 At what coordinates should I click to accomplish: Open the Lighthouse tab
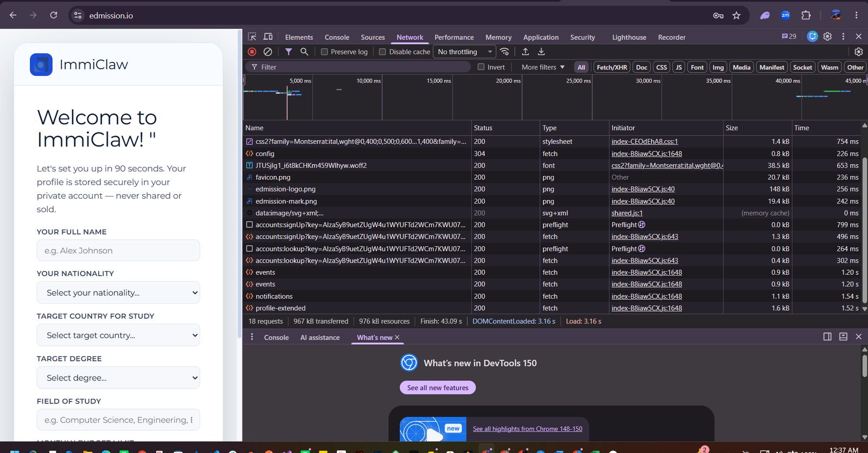[629, 37]
